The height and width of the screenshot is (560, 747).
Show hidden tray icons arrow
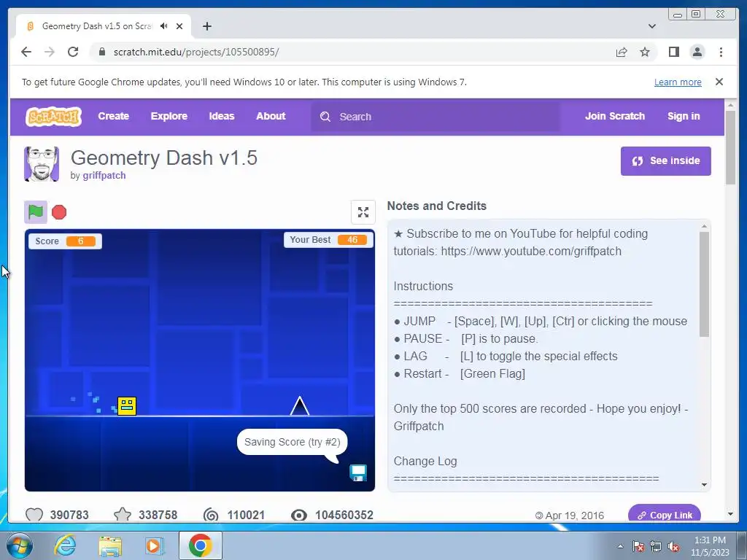tap(620, 546)
